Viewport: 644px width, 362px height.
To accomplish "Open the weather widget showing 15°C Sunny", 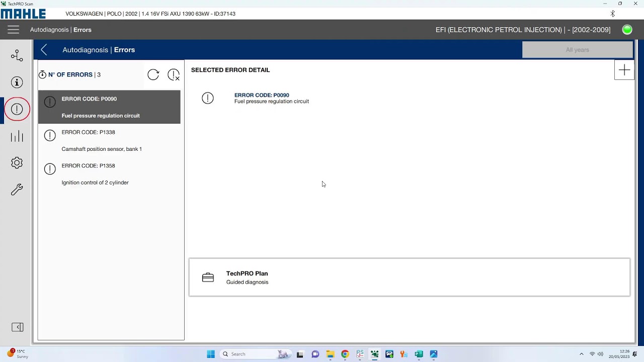I will click(18, 354).
